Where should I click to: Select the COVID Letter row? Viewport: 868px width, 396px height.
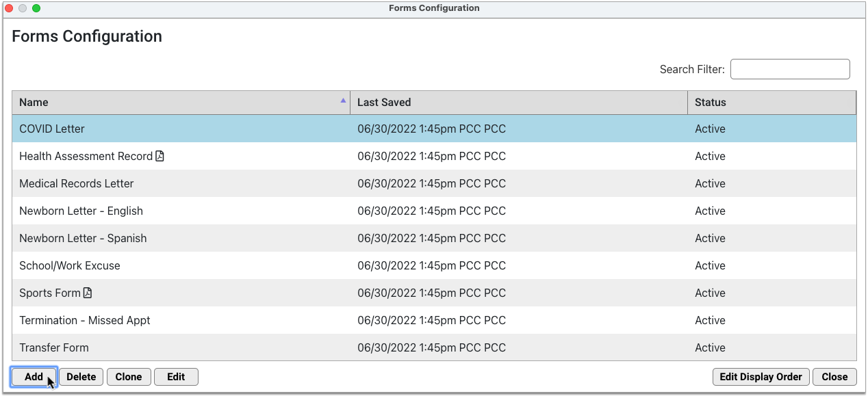434,129
